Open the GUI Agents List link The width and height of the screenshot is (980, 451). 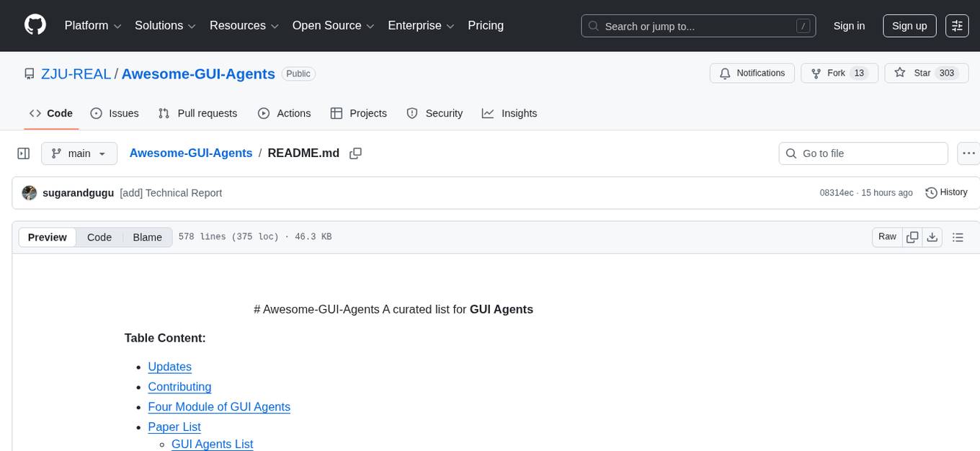pyautogui.click(x=212, y=444)
